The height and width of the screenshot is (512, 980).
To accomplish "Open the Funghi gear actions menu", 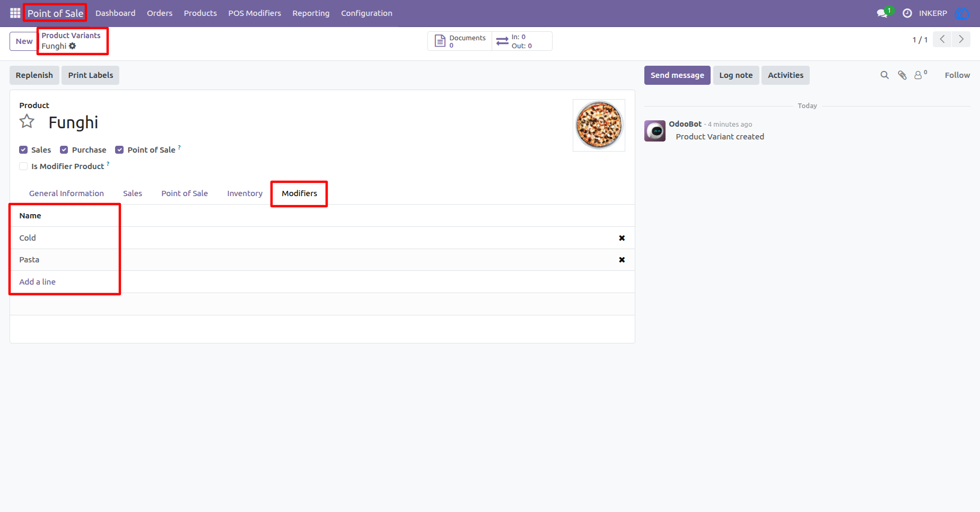I will tap(73, 46).
